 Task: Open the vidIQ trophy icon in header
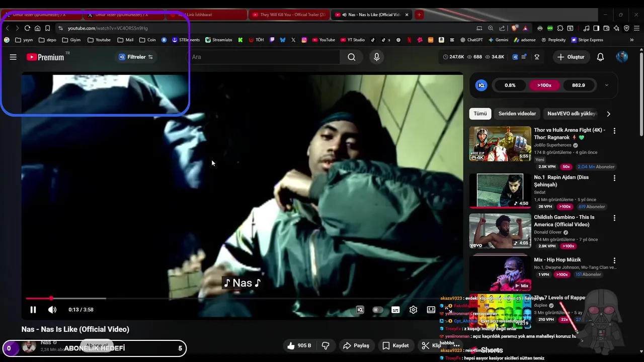pos(537,57)
